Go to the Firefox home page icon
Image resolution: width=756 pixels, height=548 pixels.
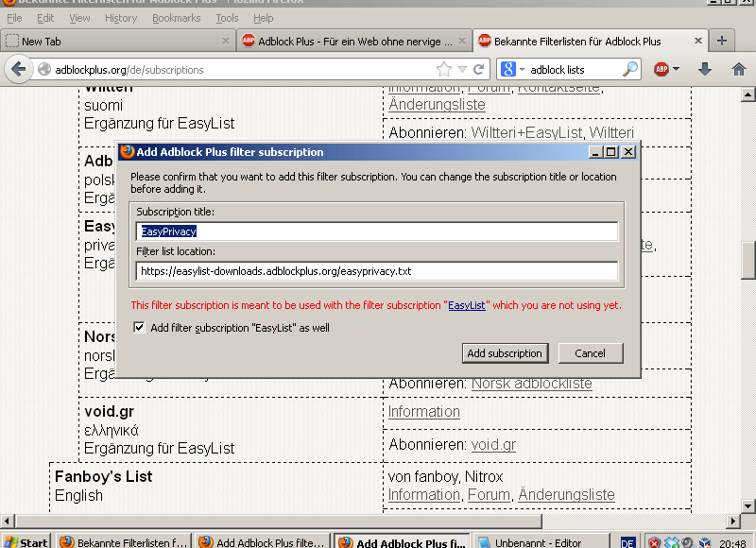738,69
